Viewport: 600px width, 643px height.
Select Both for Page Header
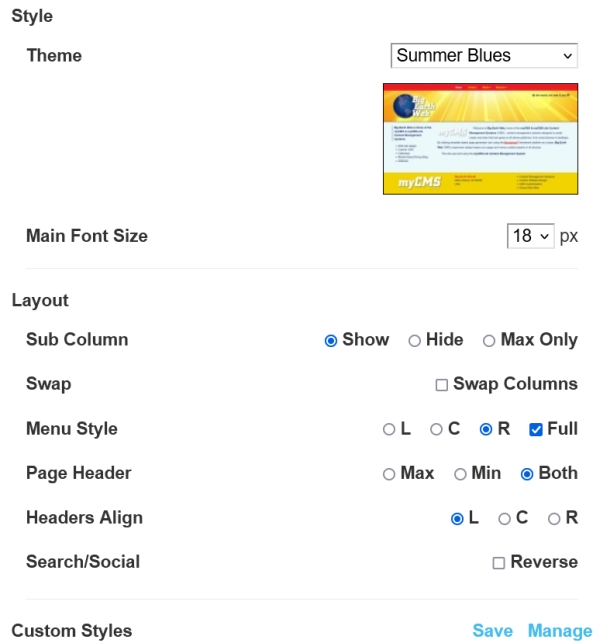coord(527,474)
